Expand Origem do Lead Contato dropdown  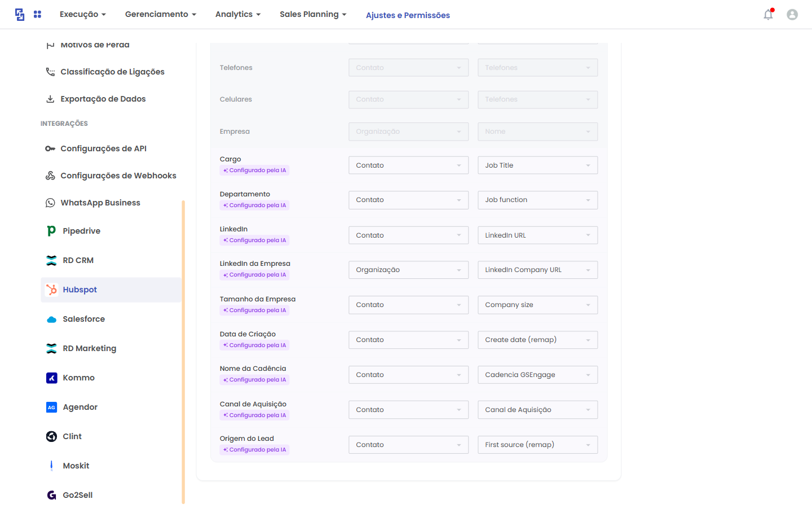(408, 445)
